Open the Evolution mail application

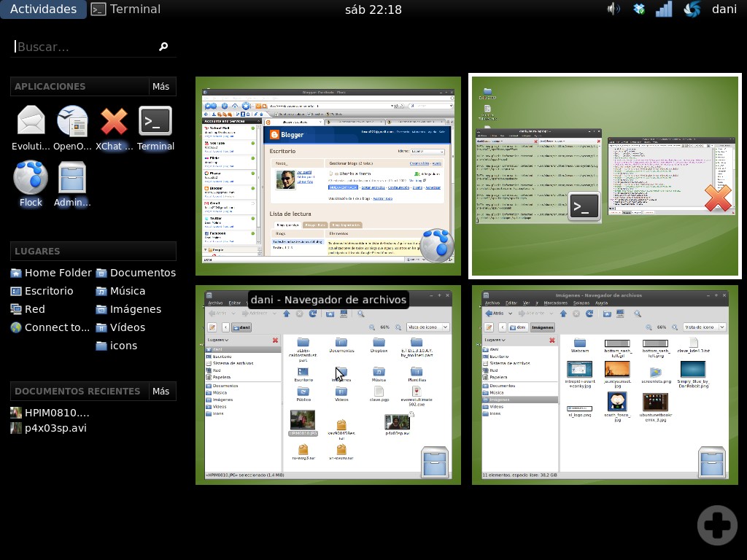pos(30,120)
